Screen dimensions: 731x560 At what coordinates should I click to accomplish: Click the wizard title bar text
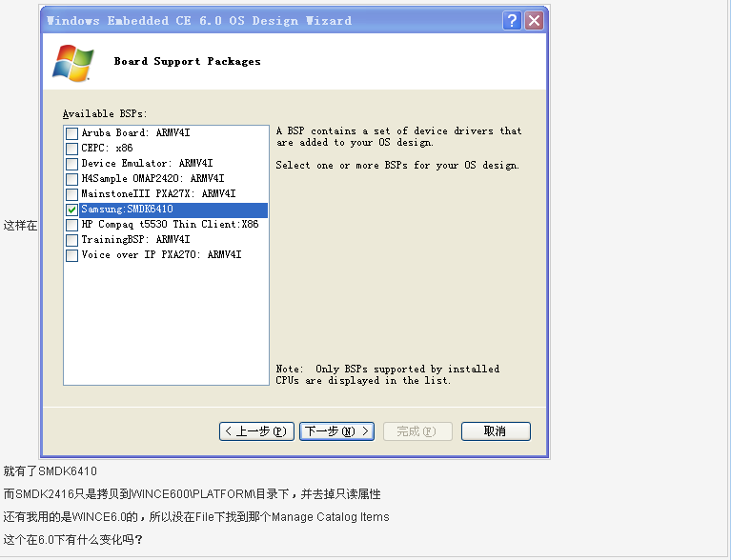[x=199, y=21]
